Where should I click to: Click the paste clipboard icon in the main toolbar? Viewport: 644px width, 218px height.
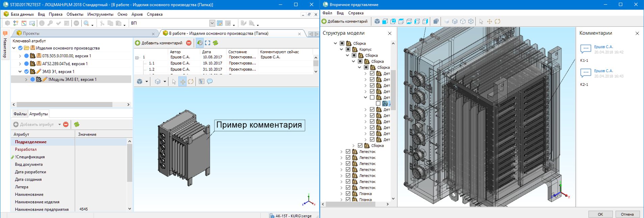[119, 23]
